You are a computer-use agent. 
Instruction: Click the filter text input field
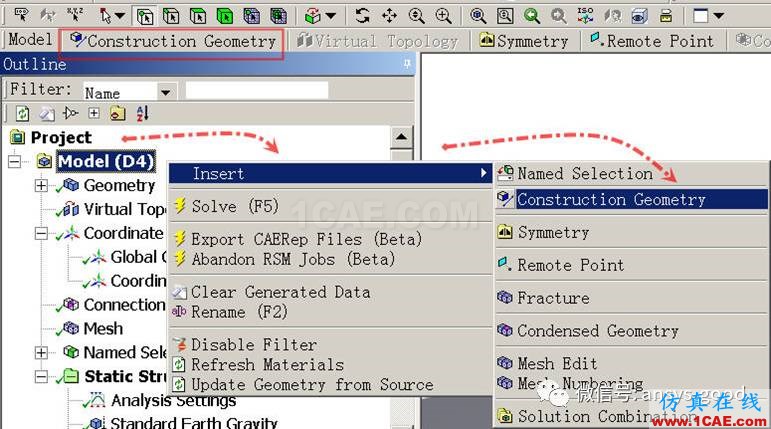257,91
